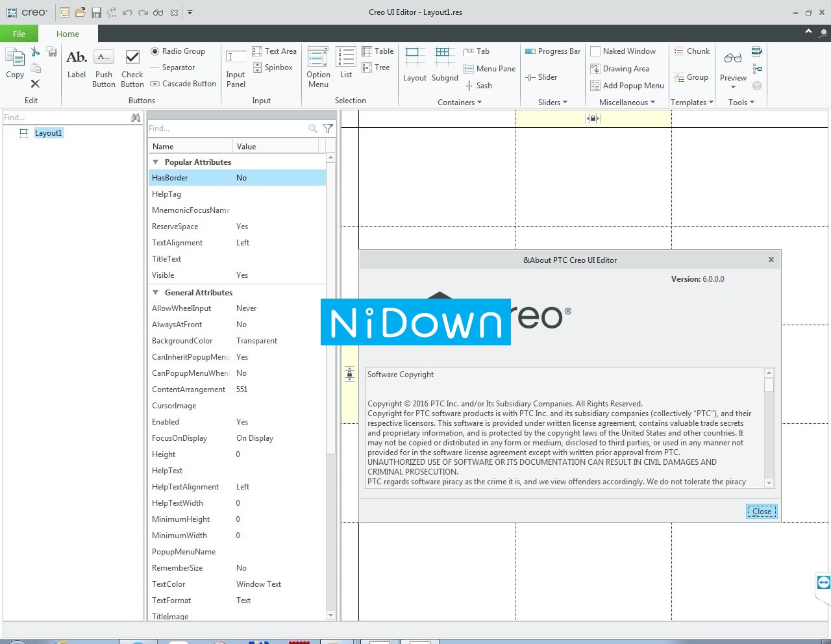The width and height of the screenshot is (831, 644).
Task: Click the Name column header
Action: (x=191, y=147)
